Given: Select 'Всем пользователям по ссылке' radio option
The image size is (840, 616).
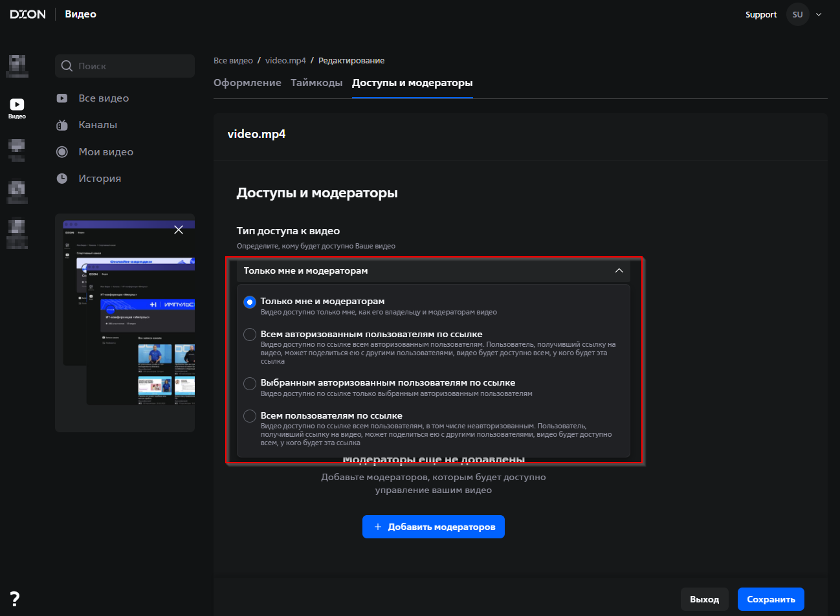Looking at the screenshot, I should [x=250, y=416].
